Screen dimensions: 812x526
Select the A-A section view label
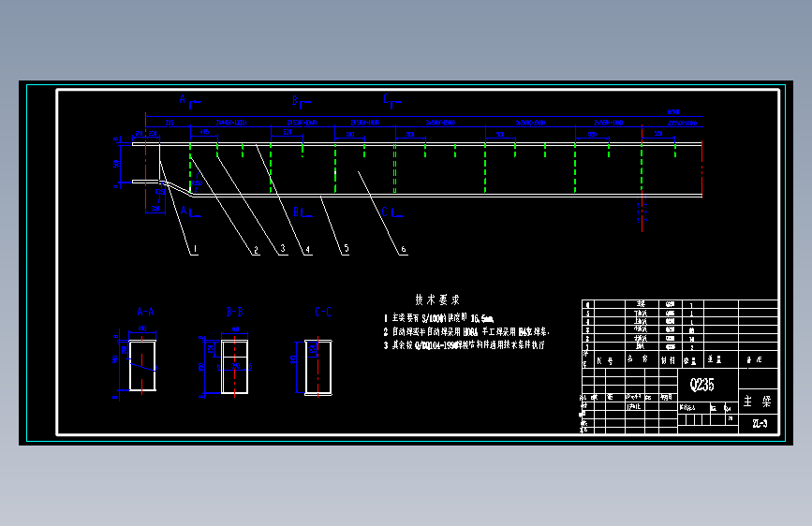pyautogui.click(x=145, y=312)
